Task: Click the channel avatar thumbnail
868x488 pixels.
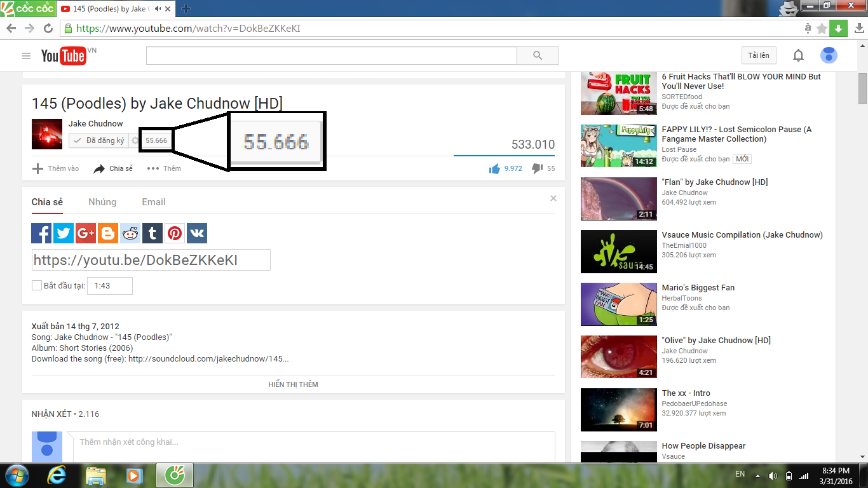Action: 47,133
